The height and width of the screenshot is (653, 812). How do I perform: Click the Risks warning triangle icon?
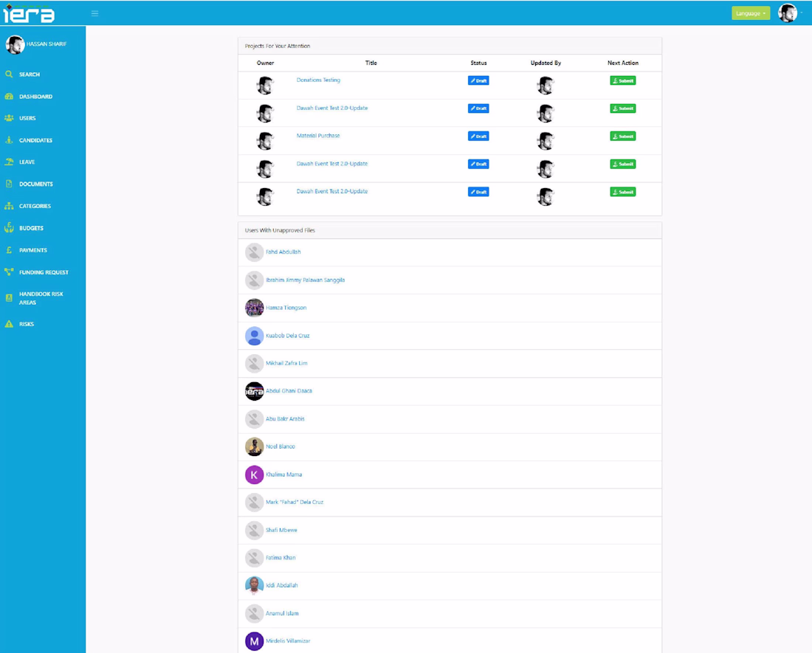click(9, 324)
